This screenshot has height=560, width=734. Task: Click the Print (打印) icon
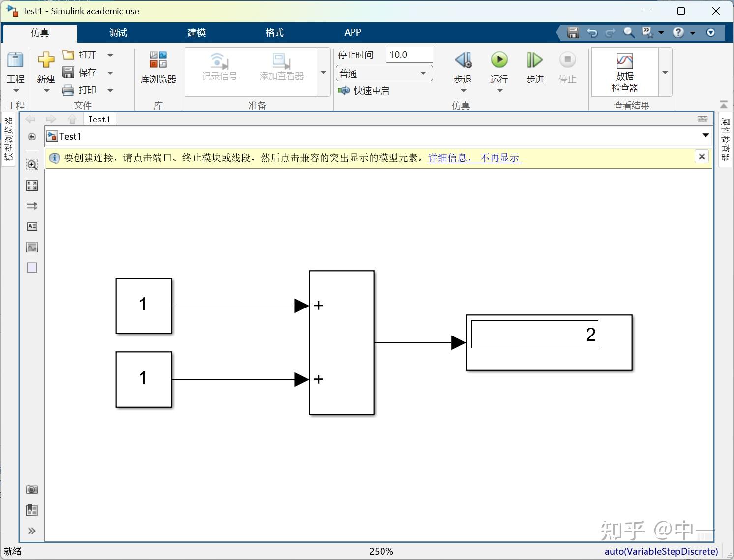[x=68, y=90]
